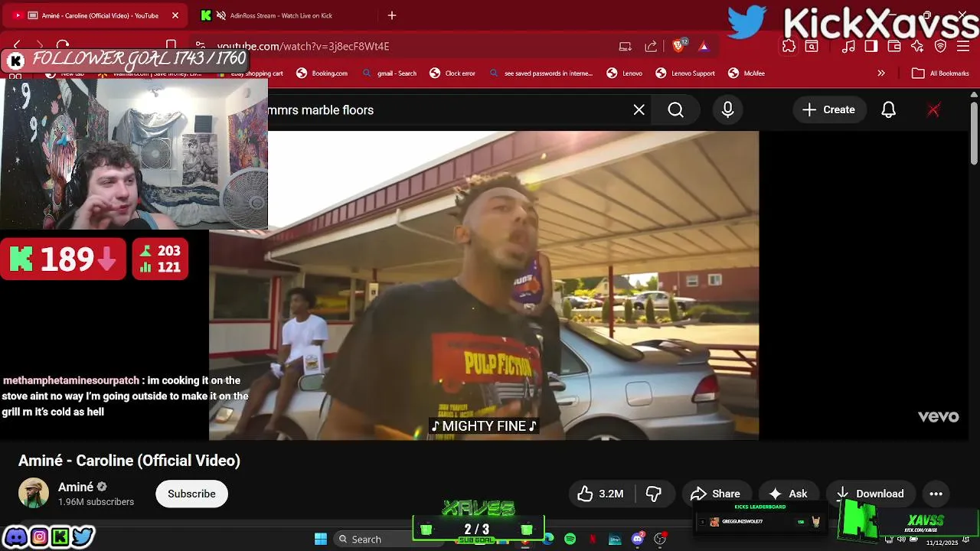Screen dimensions: 980x551
Task: Open the Lenovo Support bookmark
Action: [685, 73]
